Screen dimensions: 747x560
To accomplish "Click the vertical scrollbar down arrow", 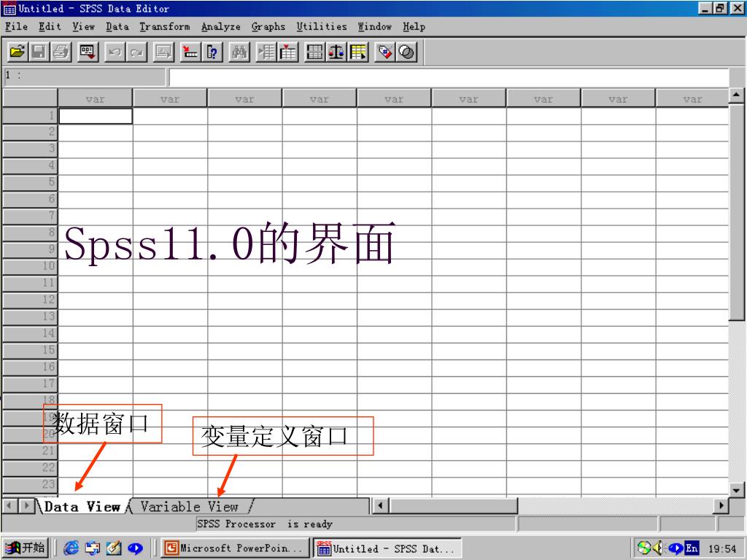I will [x=737, y=489].
